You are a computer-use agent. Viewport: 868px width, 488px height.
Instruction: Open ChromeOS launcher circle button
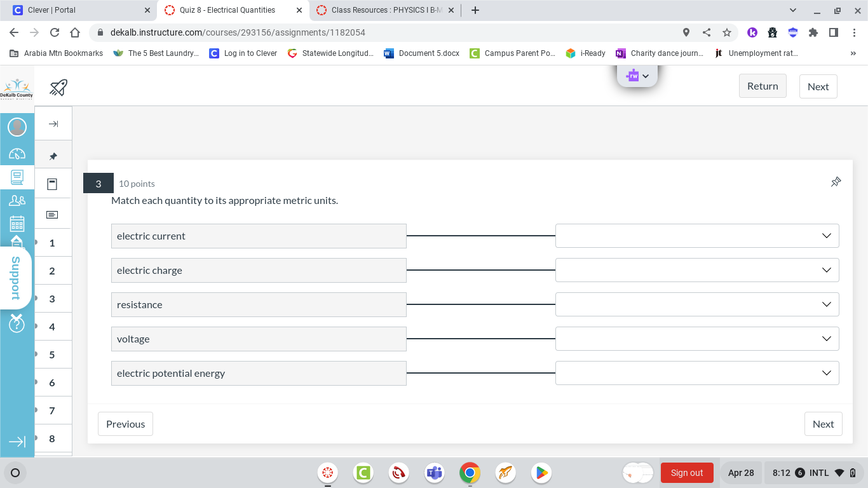point(15,473)
